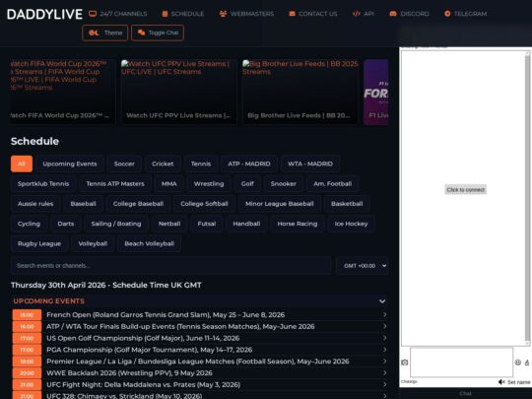Viewport: 532px width, 399px height.
Task: Switch the site Theme
Action: [x=105, y=33]
